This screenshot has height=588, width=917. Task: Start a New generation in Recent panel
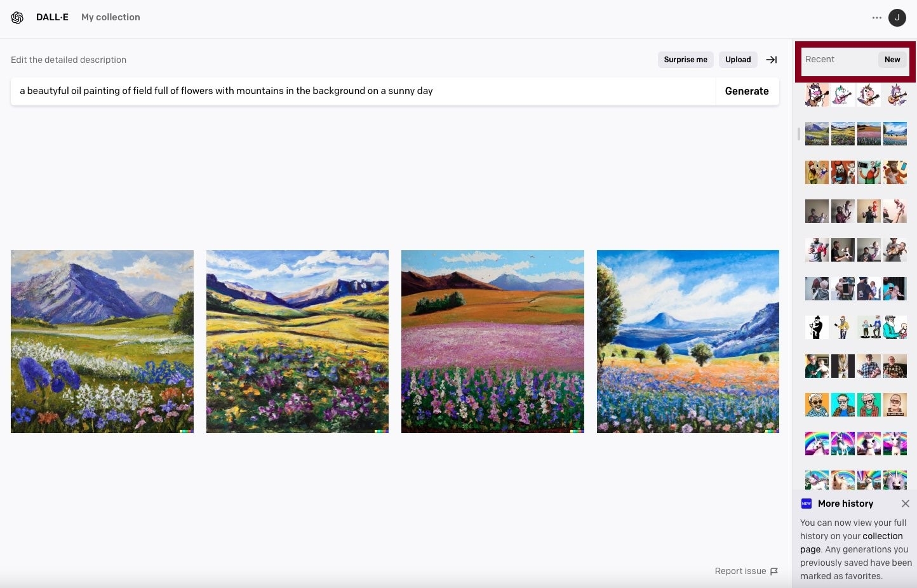[892, 60]
